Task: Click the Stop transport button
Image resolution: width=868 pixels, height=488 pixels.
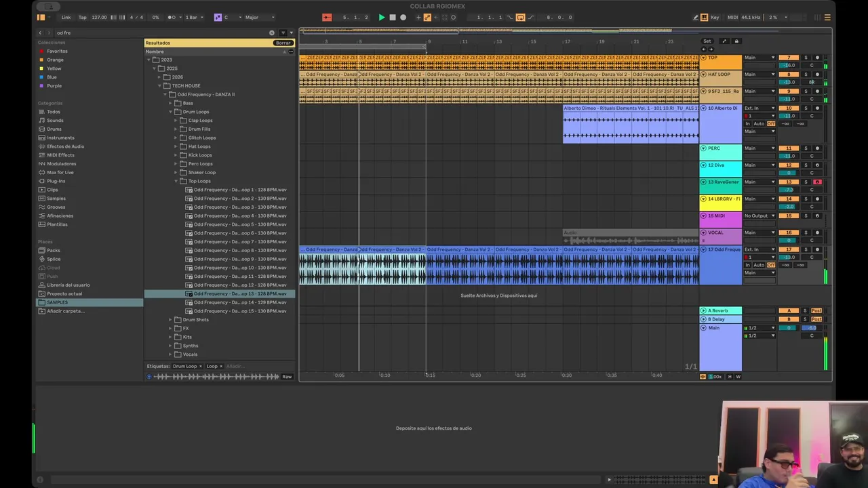Action: tap(392, 18)
